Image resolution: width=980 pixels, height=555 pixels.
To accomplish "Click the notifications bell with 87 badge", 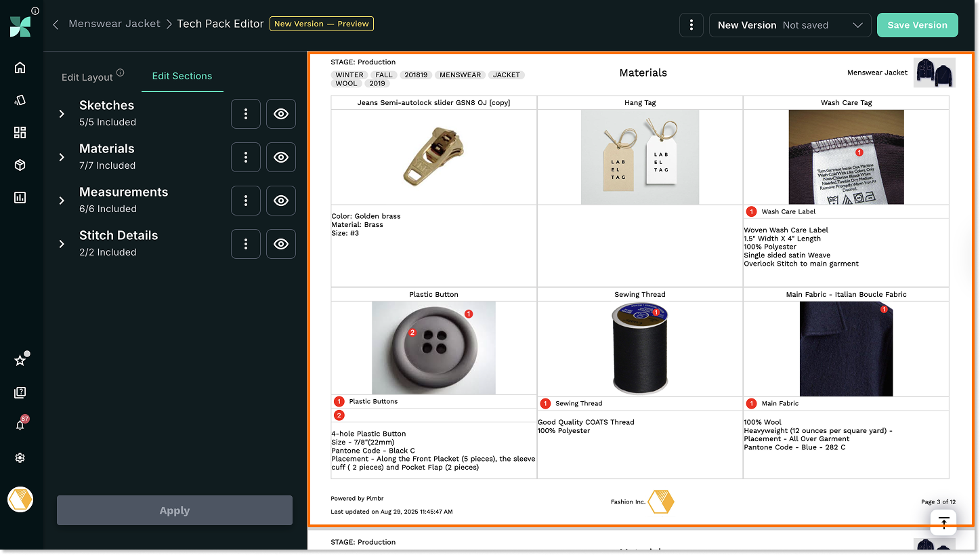I will pyautogui.click(x=20, y=425).
